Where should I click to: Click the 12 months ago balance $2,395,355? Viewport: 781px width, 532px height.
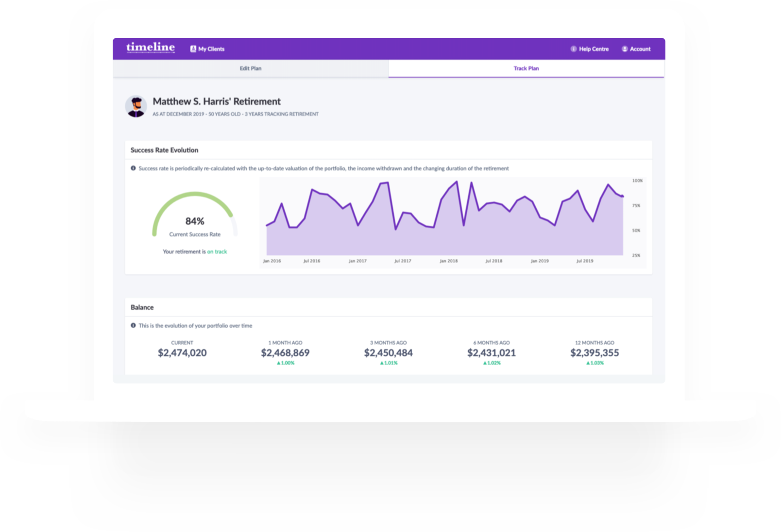click(x=594, y=353)
